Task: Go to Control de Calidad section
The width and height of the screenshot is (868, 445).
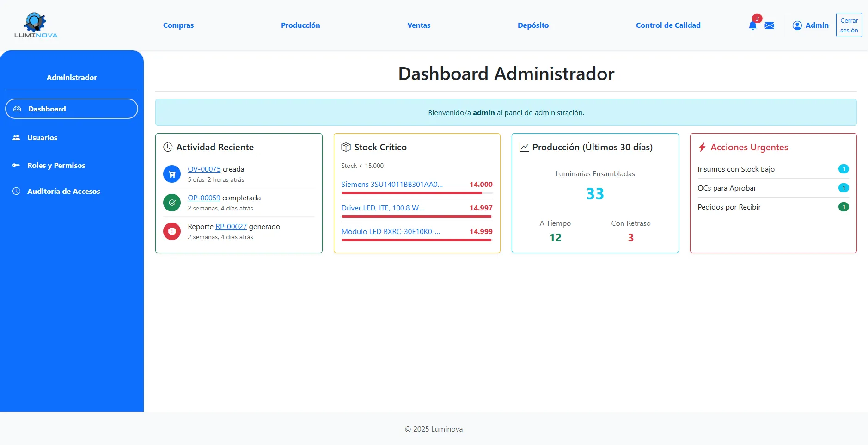Action: click(x=668, y=25)
